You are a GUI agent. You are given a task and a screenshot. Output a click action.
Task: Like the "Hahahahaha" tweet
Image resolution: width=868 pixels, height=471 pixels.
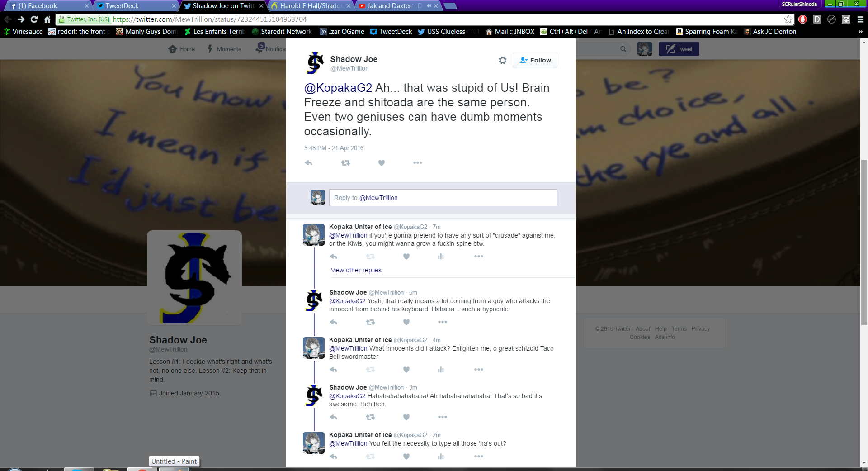coord(406,417)
